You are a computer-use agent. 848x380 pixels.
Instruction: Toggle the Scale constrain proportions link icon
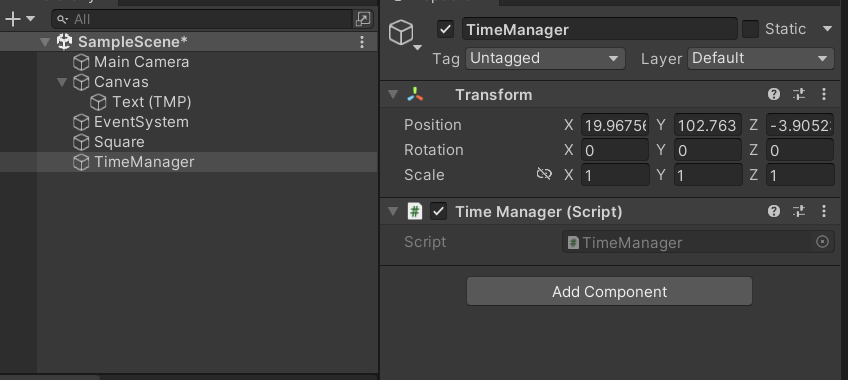(544, 174)
